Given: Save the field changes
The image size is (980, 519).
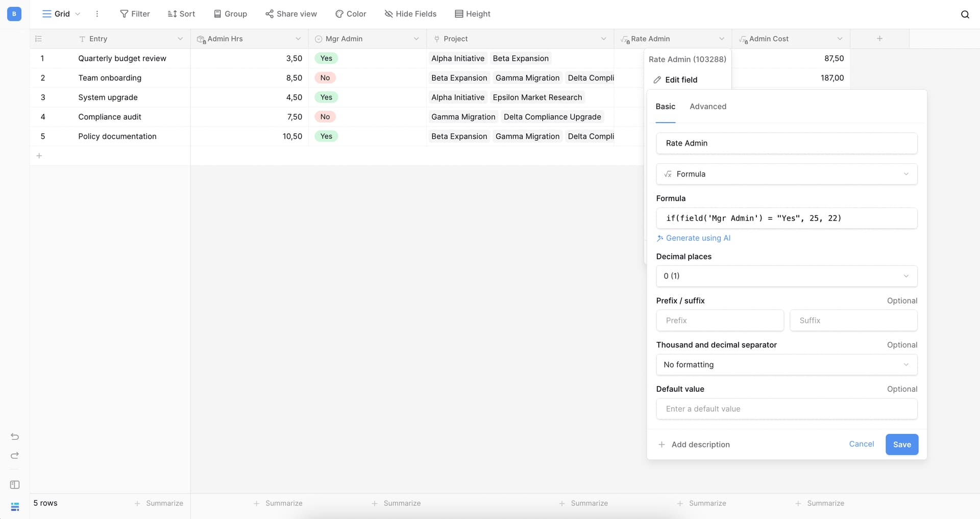Looking at the screenshot, I should [x=901, y=444].
